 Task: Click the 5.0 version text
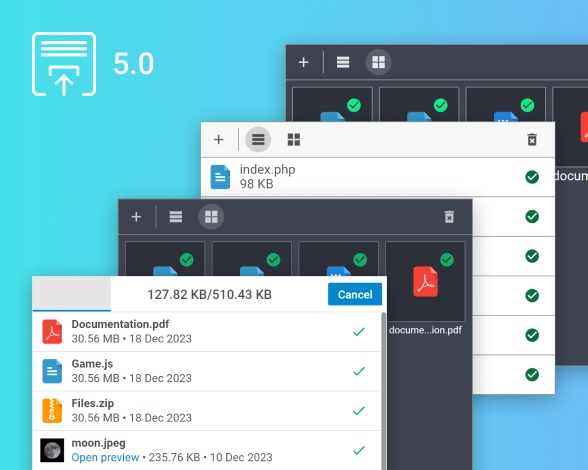tap(134, 64)
